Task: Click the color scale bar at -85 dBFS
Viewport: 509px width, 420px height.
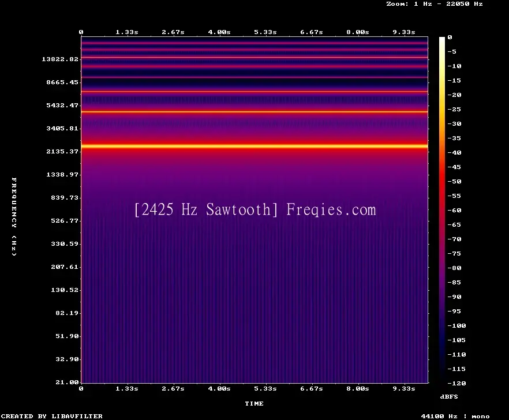Action: pos(442,282)
